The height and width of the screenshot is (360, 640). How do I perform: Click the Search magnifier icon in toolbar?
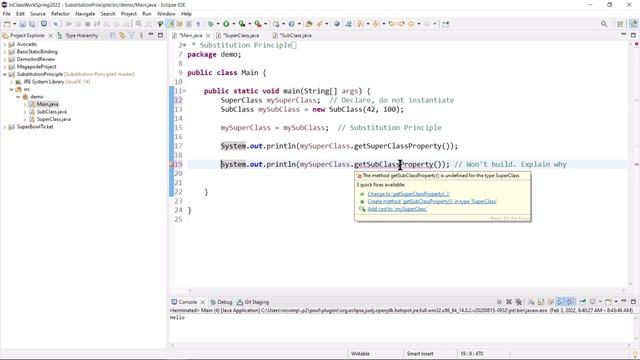tap(604, 24)
